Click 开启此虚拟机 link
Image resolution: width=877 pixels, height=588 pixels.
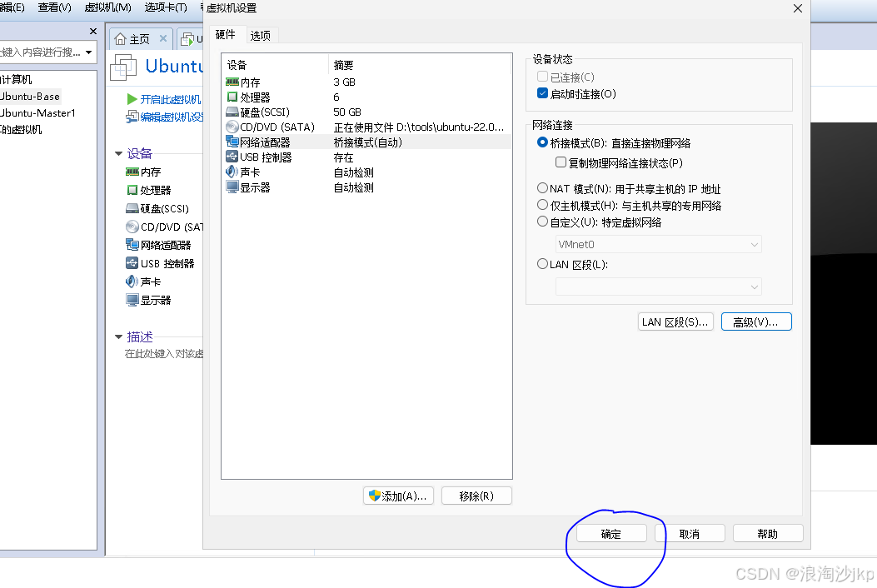170,99
